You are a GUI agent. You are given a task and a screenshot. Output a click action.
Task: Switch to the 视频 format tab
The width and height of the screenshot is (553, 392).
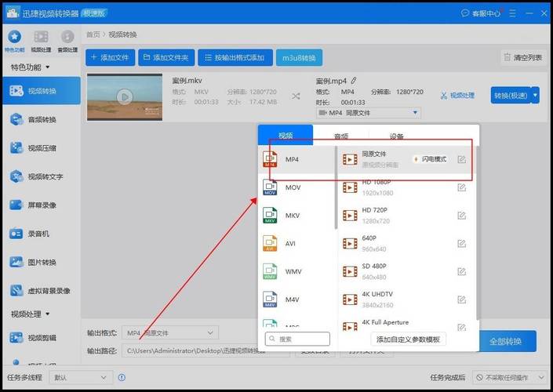[x=286, y=135]
